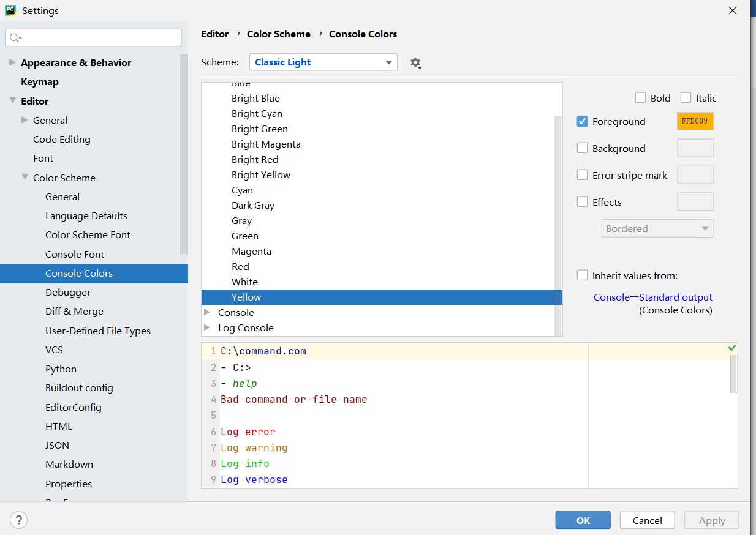Expand Appearance & Behavior section
This screenshot has height=535, width=756.
[x=12, y=62]
